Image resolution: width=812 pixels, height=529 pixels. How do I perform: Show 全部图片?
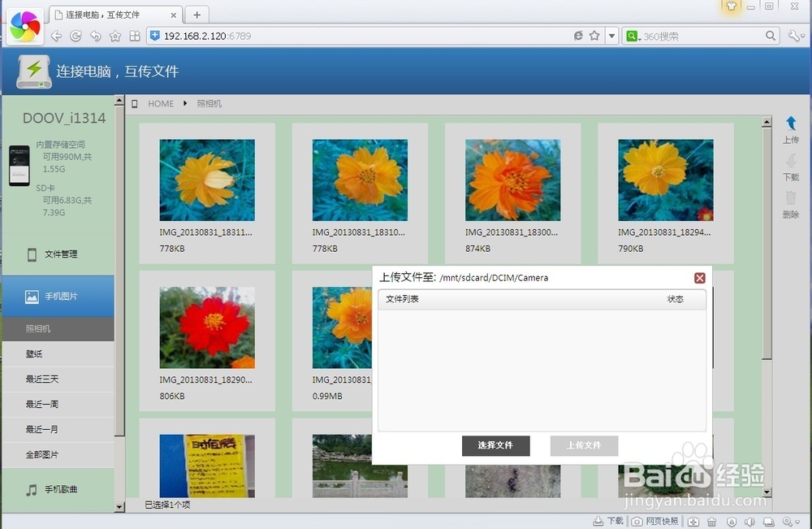click(x=58, y=455)
